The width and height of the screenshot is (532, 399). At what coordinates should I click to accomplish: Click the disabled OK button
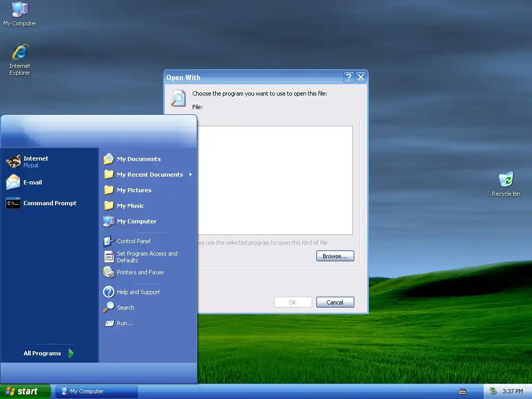(293, 302)
